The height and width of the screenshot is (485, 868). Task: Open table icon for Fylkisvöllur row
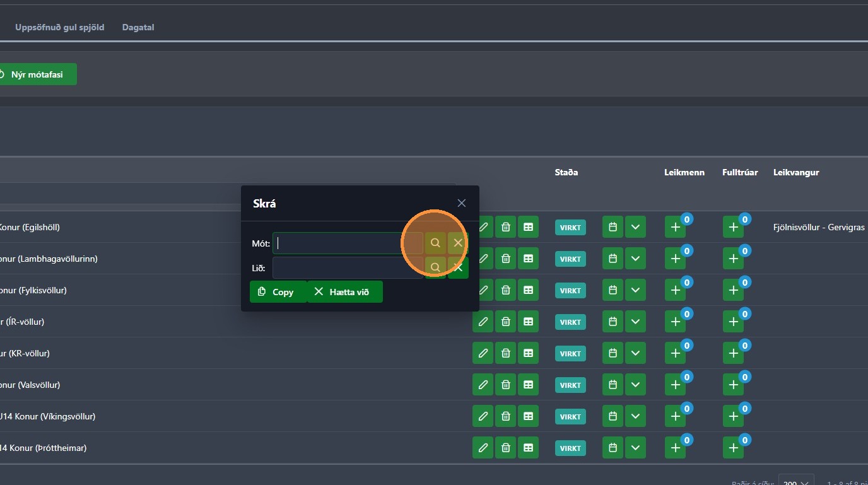pos(528,290)
